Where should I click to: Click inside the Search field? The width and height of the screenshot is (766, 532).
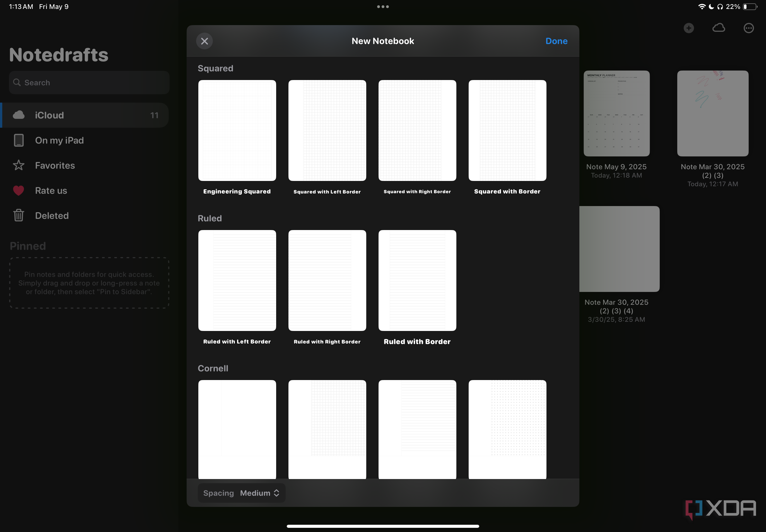pyautogui.click(x=88, y=82)
